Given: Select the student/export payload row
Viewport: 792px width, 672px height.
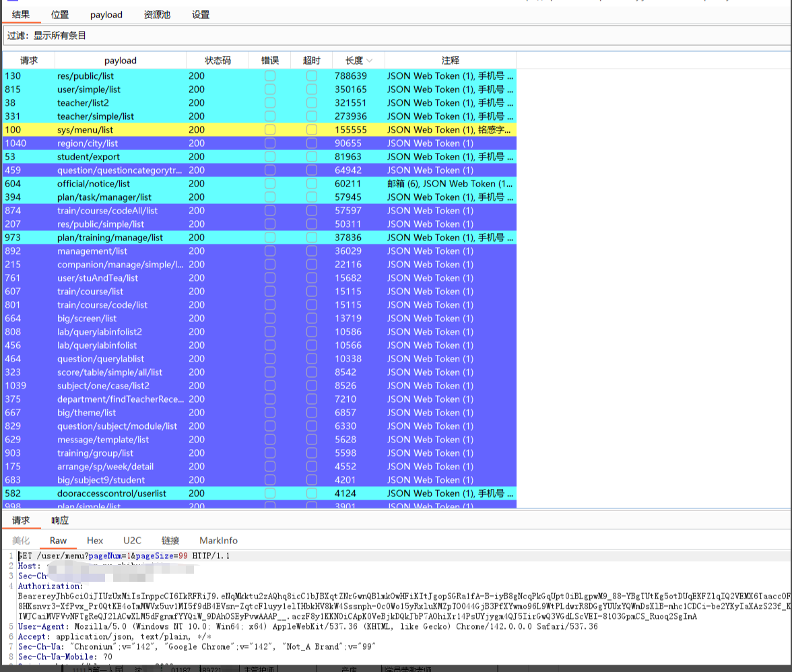Looking at the screenshot, I should pos(260,156).
